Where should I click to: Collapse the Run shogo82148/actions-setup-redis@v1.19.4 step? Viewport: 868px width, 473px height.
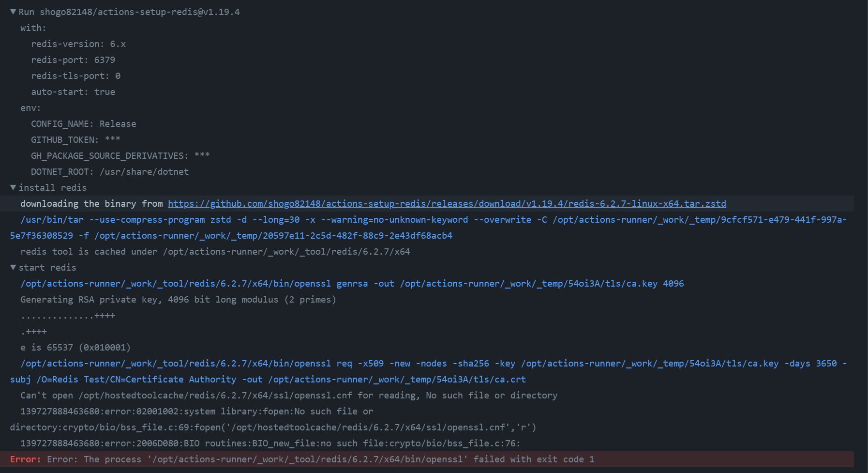13,12
